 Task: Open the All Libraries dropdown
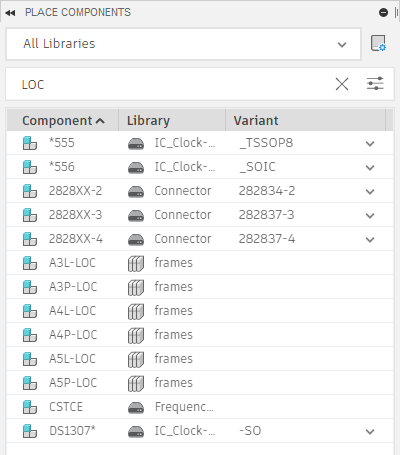183,44
